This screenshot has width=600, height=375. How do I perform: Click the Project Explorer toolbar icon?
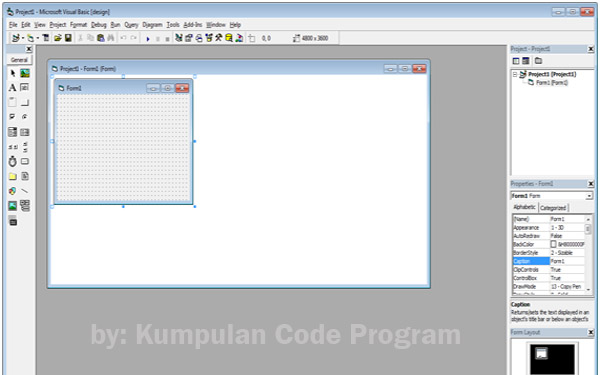(x=179, y=38)
